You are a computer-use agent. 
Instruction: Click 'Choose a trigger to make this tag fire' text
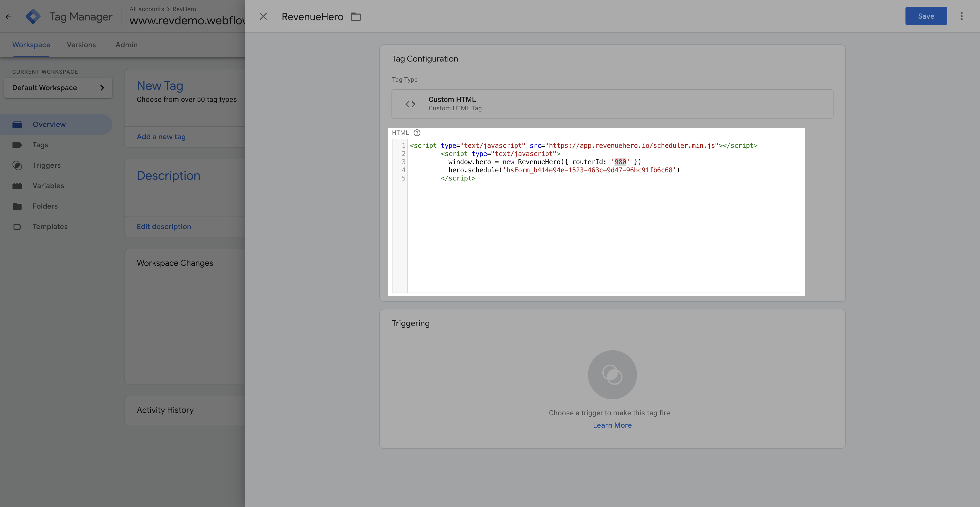click(x=612, y=413)
